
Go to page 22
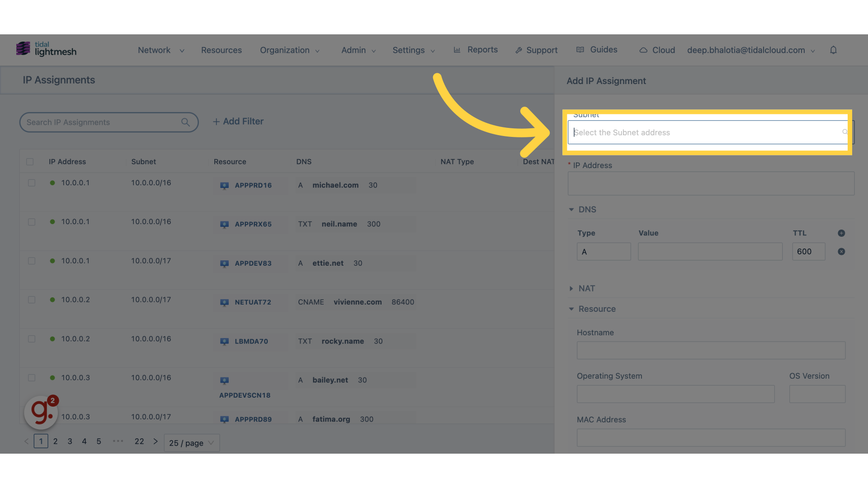[139, 441]
